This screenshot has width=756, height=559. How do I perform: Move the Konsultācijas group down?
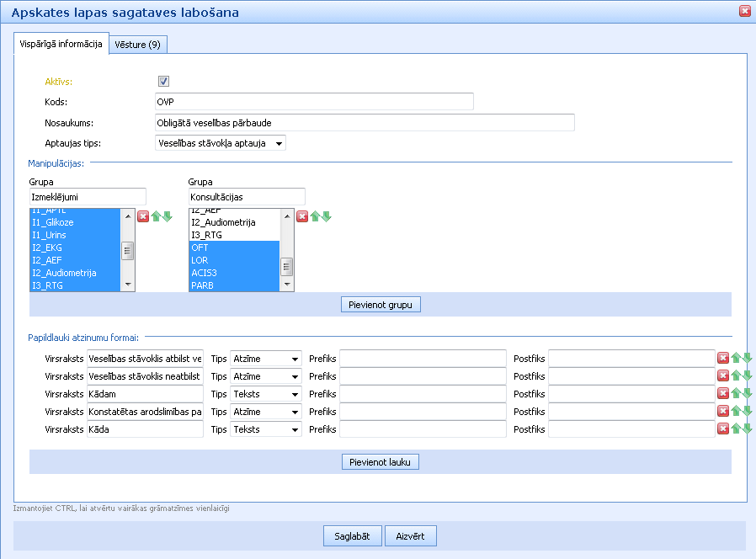pyautogui.click(x=327, y=216)
